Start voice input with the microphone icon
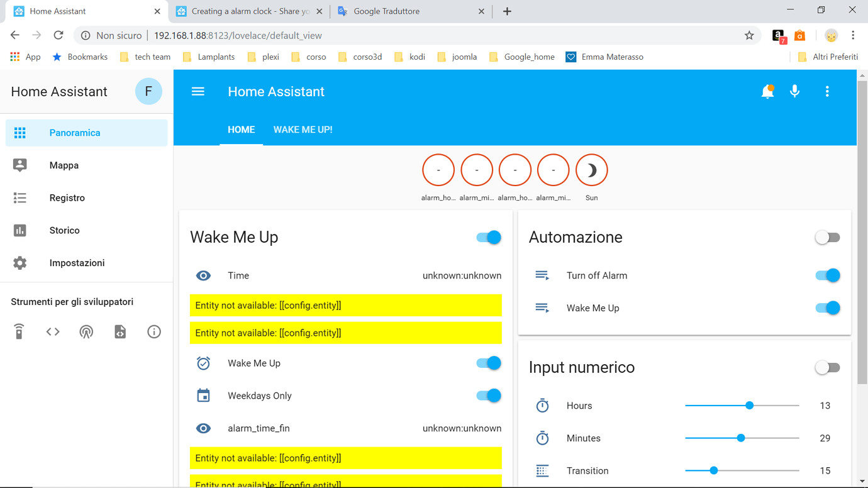The width and height of the screenshot is (868, 488). [x=795, y=91]
